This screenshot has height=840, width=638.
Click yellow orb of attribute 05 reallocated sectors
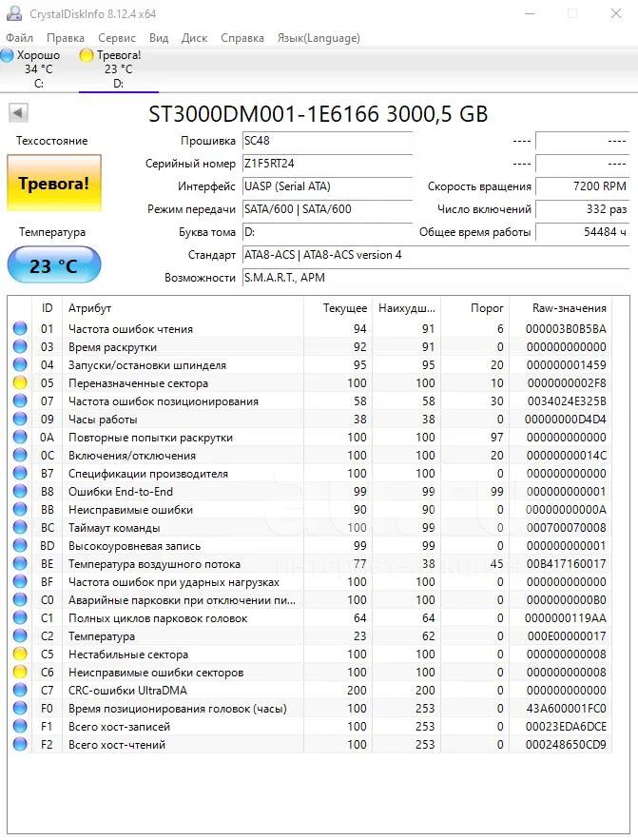tap(20, 382)
